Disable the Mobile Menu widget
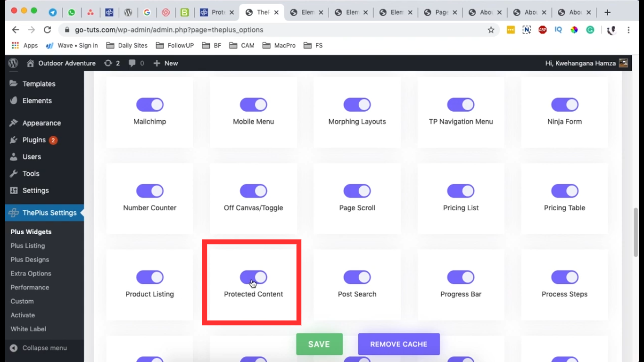Viewport: 644px width, 362px height. pos(254,105)
